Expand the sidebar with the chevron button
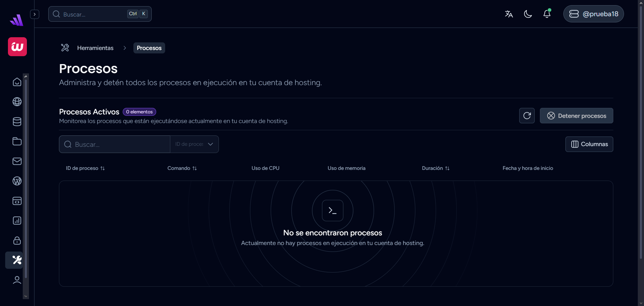 pos(34,14)
